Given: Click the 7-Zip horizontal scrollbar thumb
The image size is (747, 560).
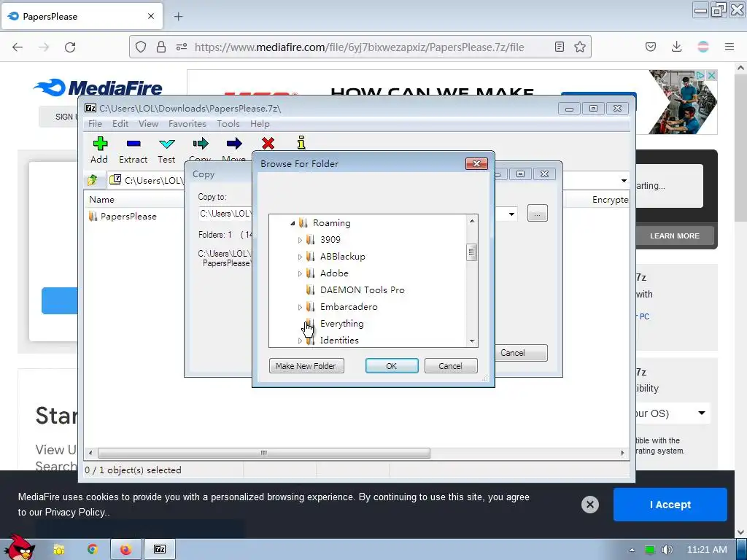Looking at the screenshot, I should pos(264,453).
